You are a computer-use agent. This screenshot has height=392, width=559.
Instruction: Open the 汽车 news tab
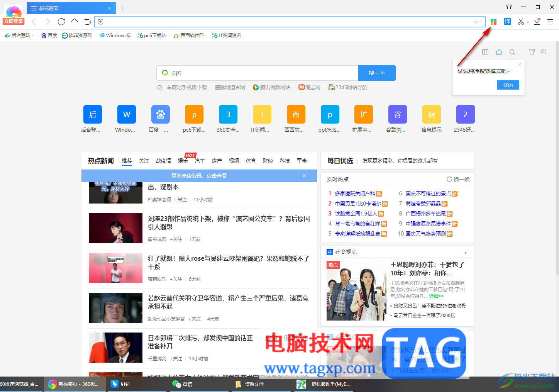coord(200,161)
